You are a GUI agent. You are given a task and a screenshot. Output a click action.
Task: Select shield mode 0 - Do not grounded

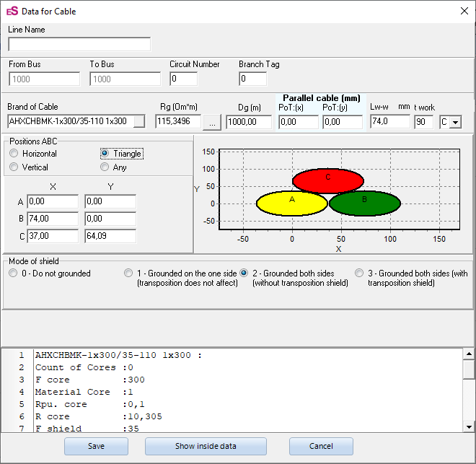pyautogui.click(x=13, y=273)
